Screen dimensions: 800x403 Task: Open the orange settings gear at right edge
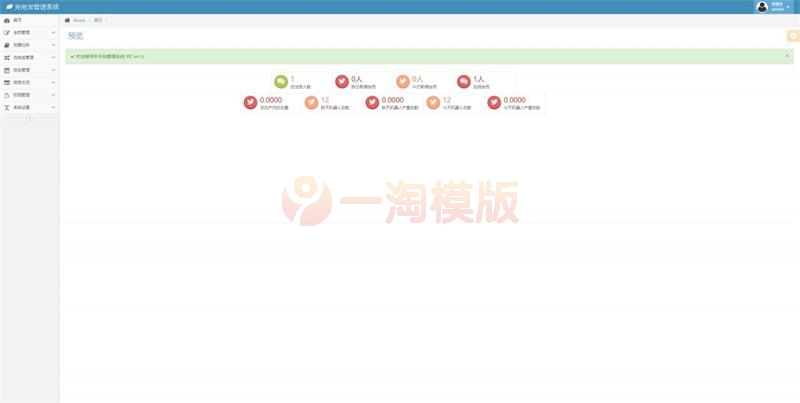tap(793, 36)
